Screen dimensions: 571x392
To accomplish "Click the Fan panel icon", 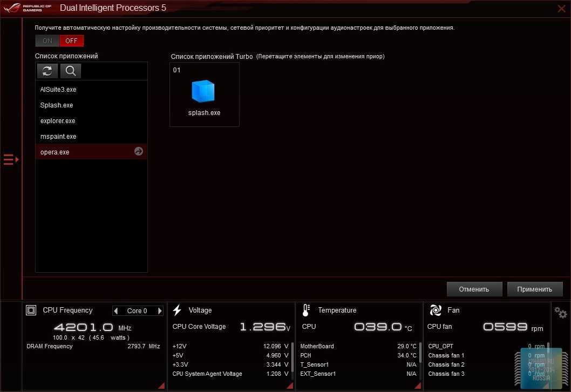I will click(436, 310).
